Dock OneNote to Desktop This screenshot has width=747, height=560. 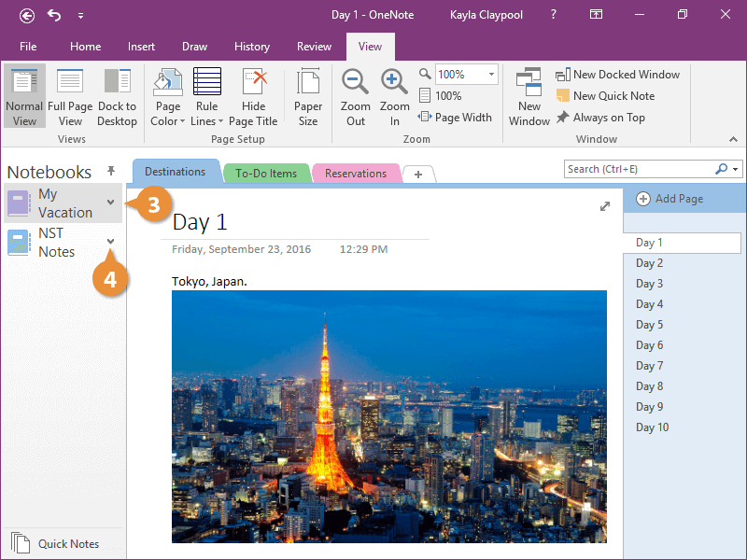118,97
